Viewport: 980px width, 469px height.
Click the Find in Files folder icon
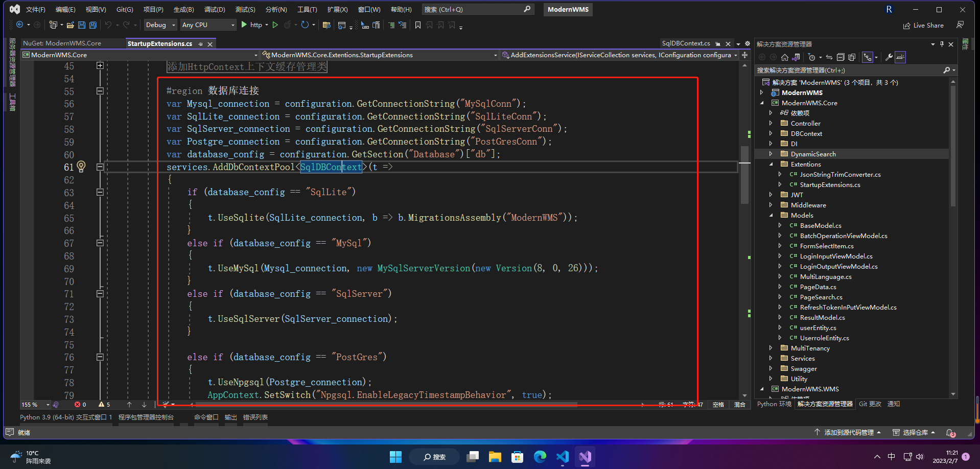click(326, 25)
